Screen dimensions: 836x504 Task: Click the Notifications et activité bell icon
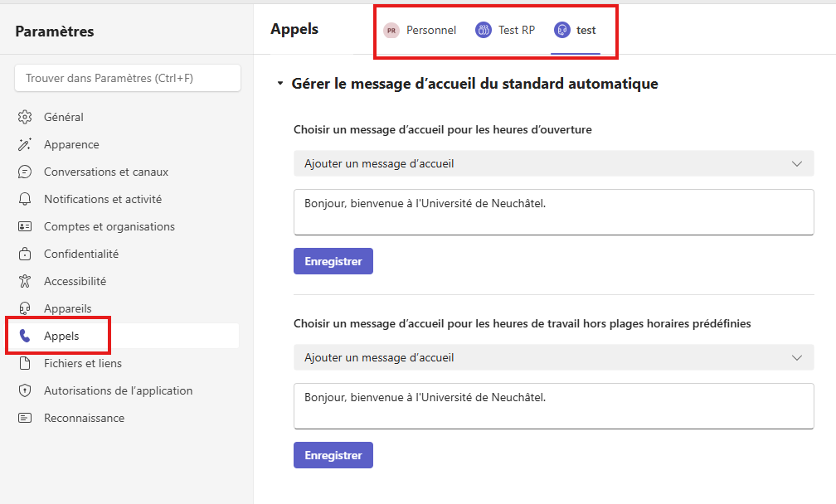pos(26,199)
